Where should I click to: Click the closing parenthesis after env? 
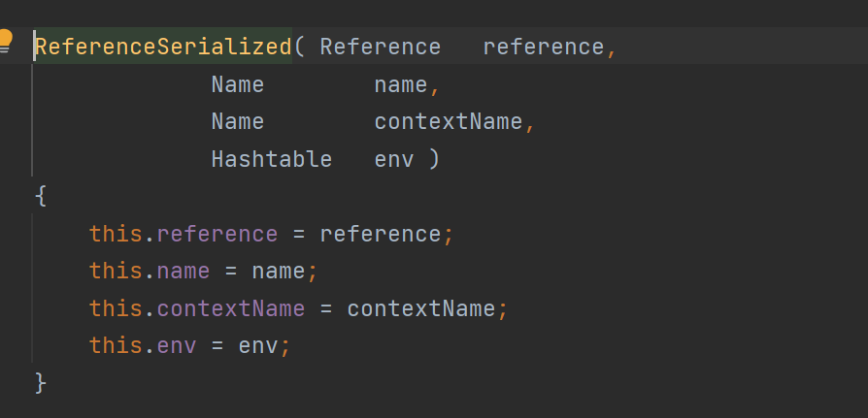pyautogui.click(x=433, y=158)
